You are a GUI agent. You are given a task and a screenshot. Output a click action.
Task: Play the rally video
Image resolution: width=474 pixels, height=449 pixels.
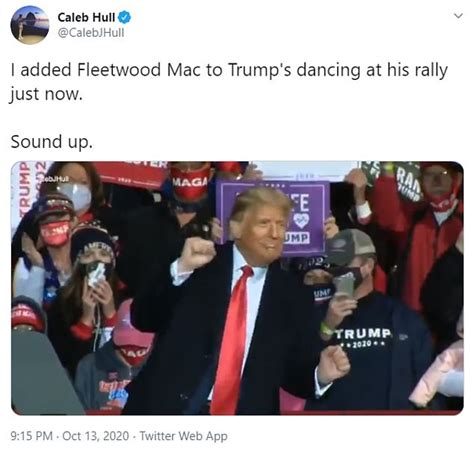pos(237,288)
